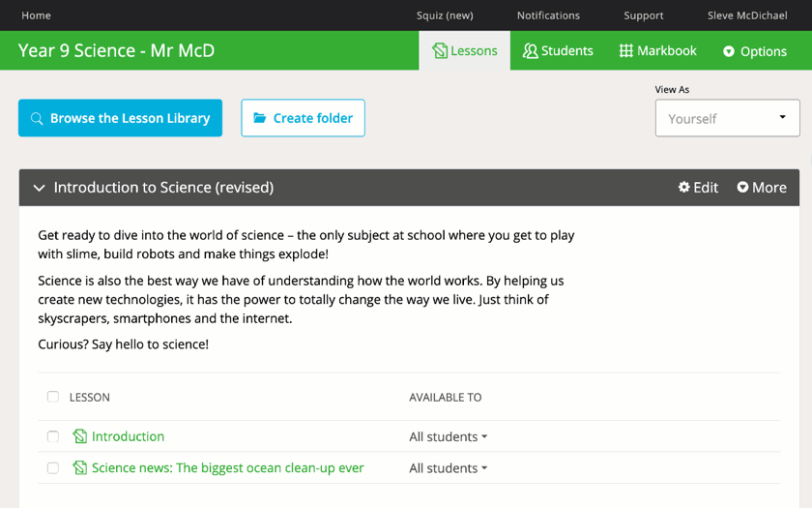Click the open folder icon in Create folder
812x508 pixels.
259,118
